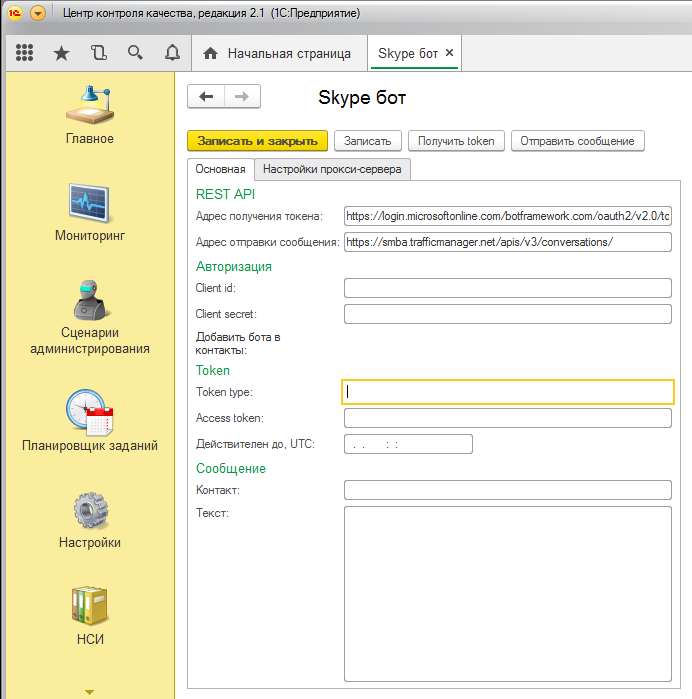This screenshot has height=699, width=692.
Task: Open Favorites star icon
Action: coord(61,53)
